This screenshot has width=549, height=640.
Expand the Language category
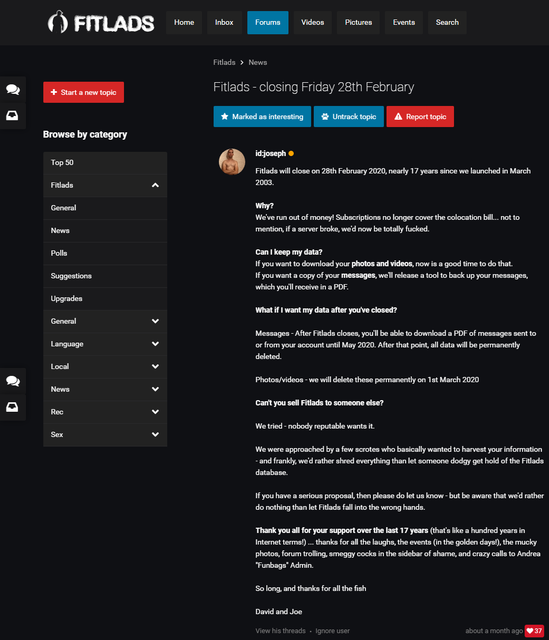click(x=105, y=344)
